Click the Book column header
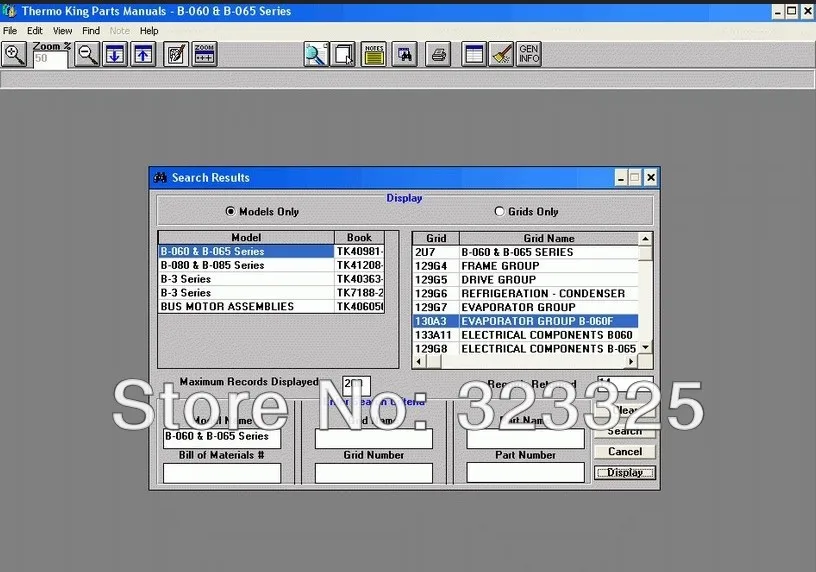Screen dimensions: 816x572 tap(359, 238)
